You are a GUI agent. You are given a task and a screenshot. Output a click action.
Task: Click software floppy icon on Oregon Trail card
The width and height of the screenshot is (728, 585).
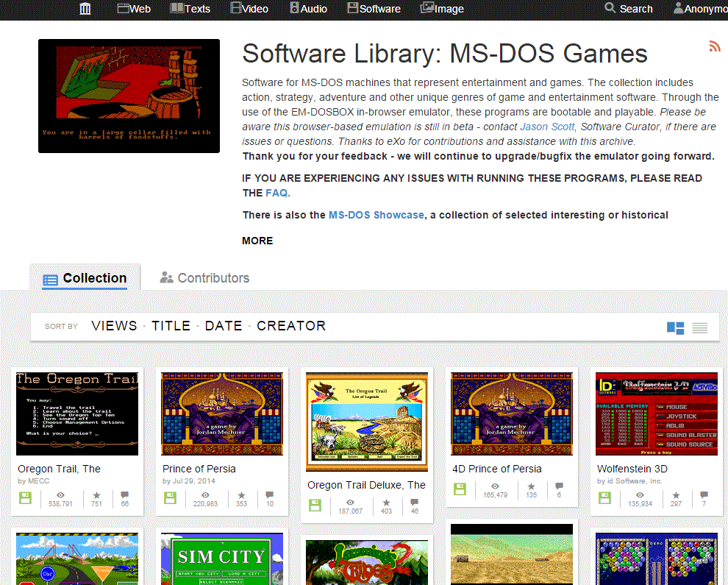(x=26, y=498)
